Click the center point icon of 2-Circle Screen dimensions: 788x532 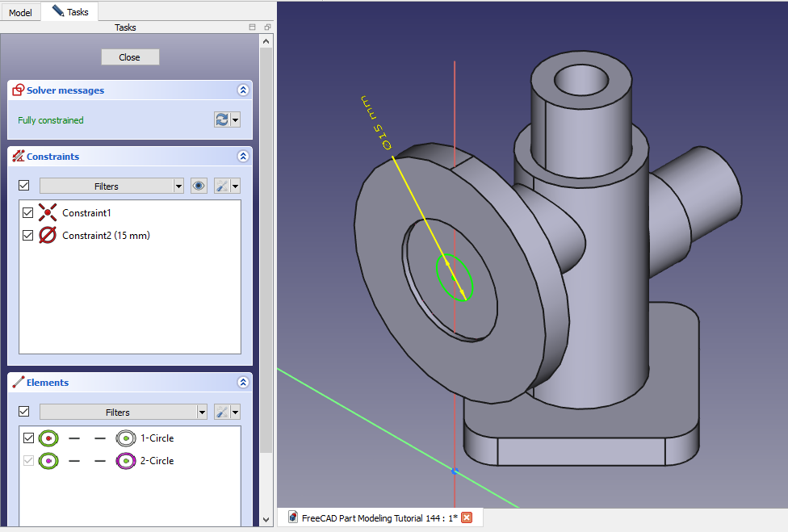(x=126, y=461)
